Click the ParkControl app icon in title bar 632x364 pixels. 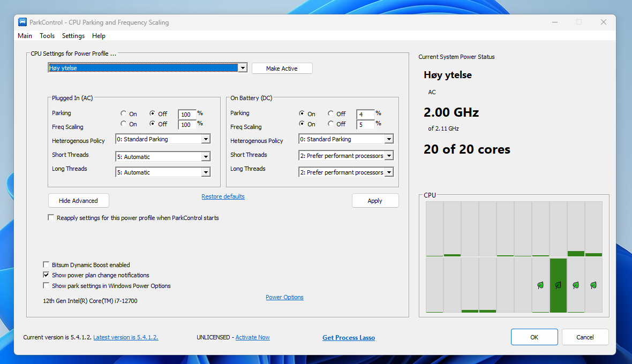pyautogui.click(x=22, y=22)
